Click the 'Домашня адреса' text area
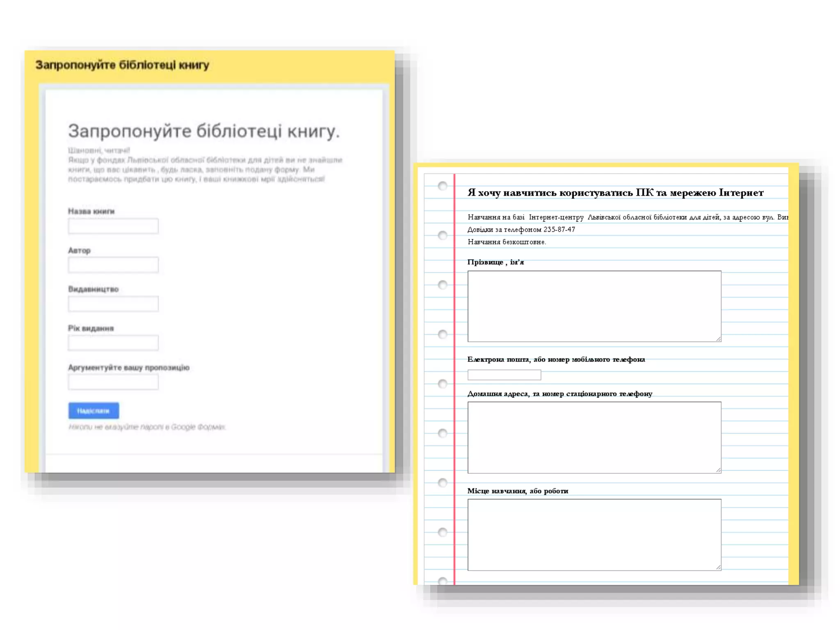Viewport: 840px width, 630px height. (594, 437)
